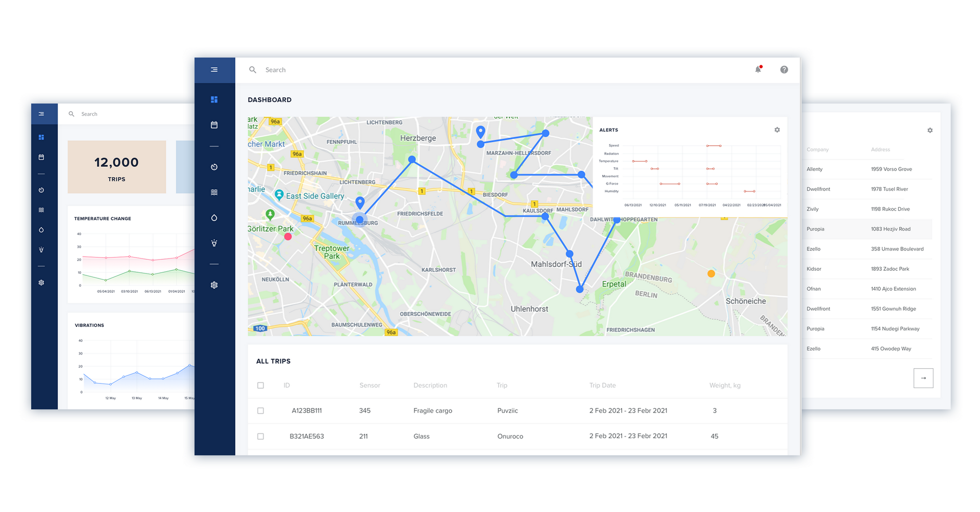Screen dimensions: 980x512
Task: Tick the select-all checkbox in All Trips header
Action: (x=260, y=386)
